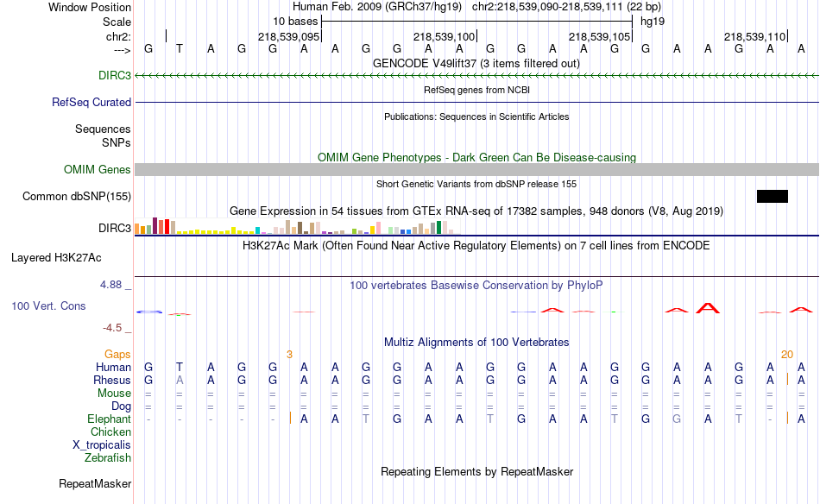Select the DIRC3 GENCODE gene label

click(115, 75)
